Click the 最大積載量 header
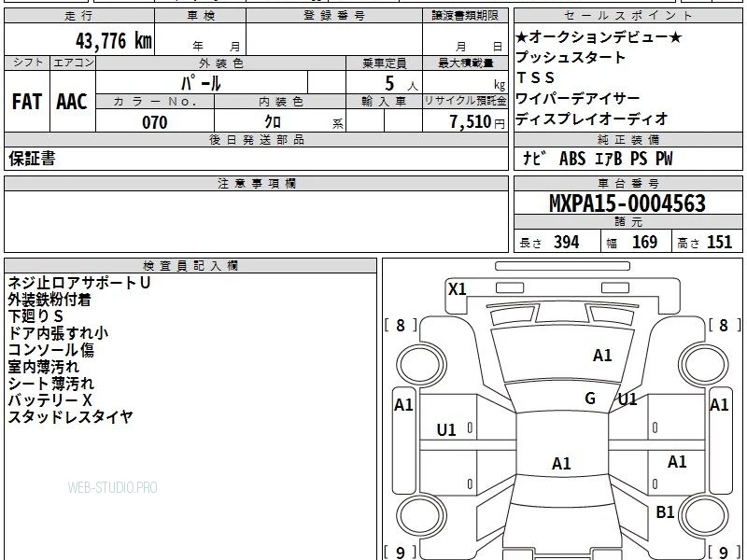Screen dimensions: 747x560 (x=465, y=63)
